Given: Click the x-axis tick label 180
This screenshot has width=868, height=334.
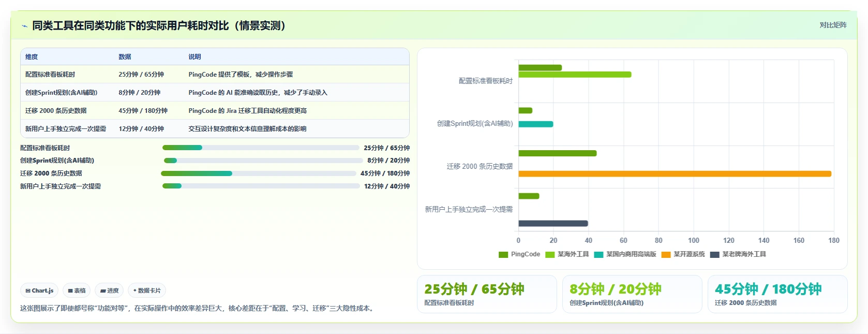Looking at the screenshot, I should coord(834,241).
